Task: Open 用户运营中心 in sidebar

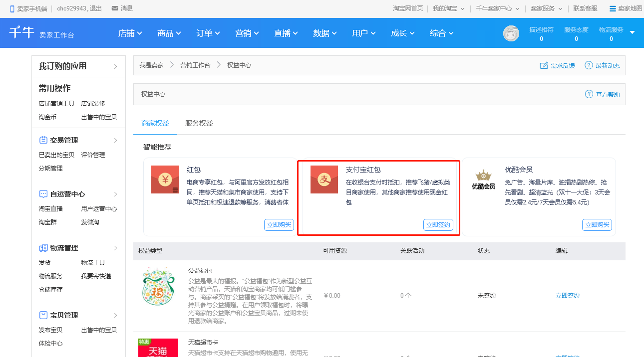Action: coord(99,209)
